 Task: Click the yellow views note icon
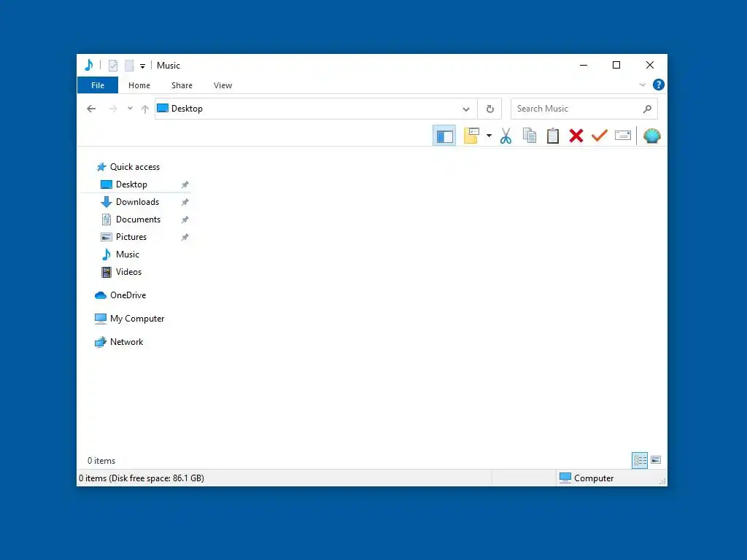click(x=471, y=136)
